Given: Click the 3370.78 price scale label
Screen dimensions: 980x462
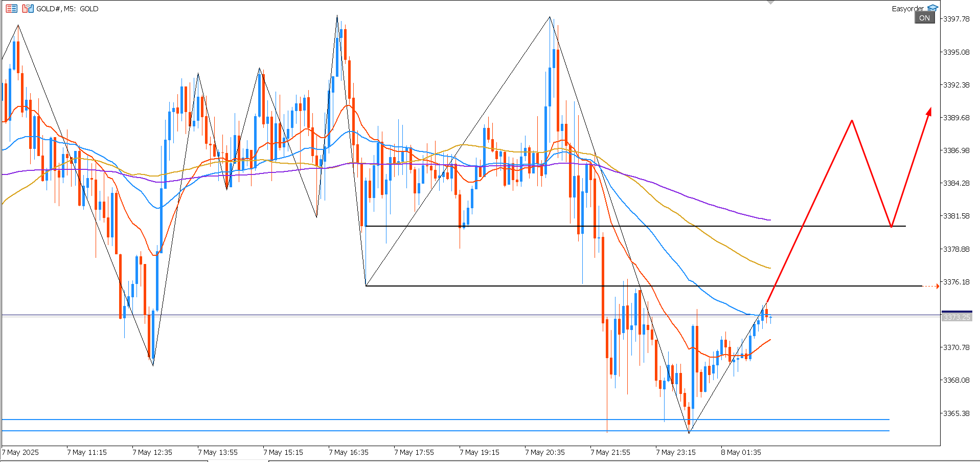Looking at the screenshot, I should click(x=956, y=347).
